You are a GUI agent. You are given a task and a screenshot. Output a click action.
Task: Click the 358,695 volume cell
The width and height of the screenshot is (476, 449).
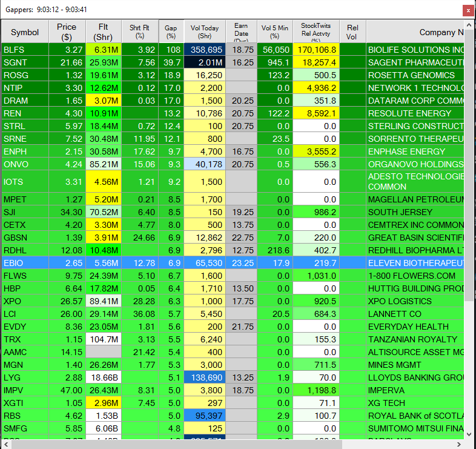(205, 50)
